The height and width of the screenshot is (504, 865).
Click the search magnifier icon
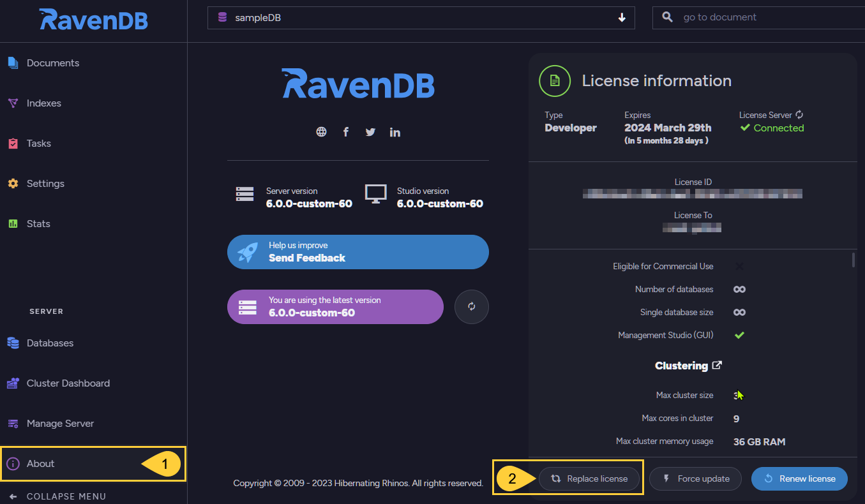click(668, 17)
